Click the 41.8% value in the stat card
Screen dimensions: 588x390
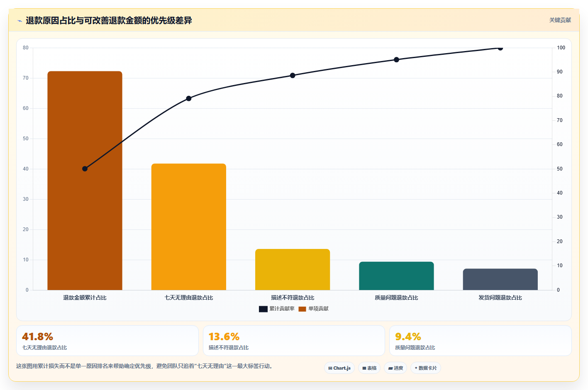pos(37,336)
